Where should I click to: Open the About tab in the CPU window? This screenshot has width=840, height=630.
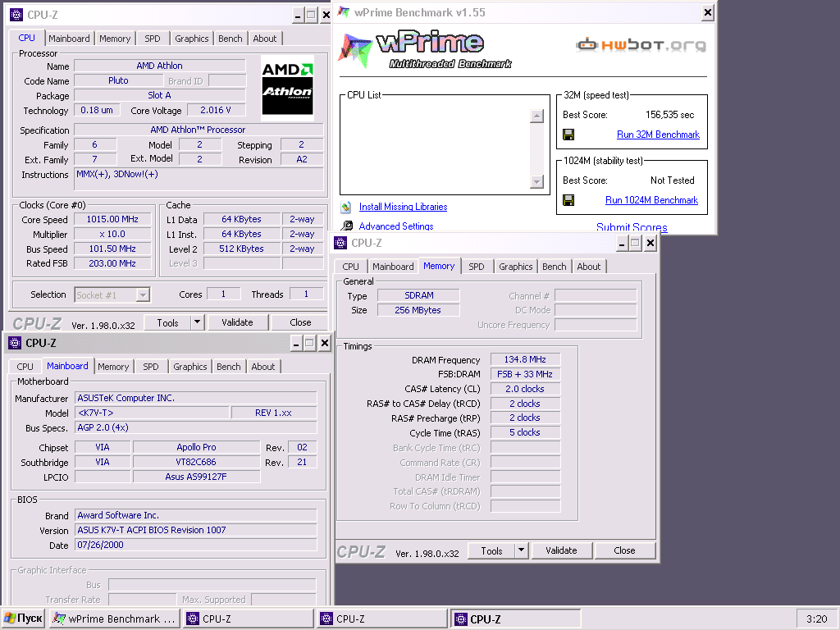tap(265, 39)
